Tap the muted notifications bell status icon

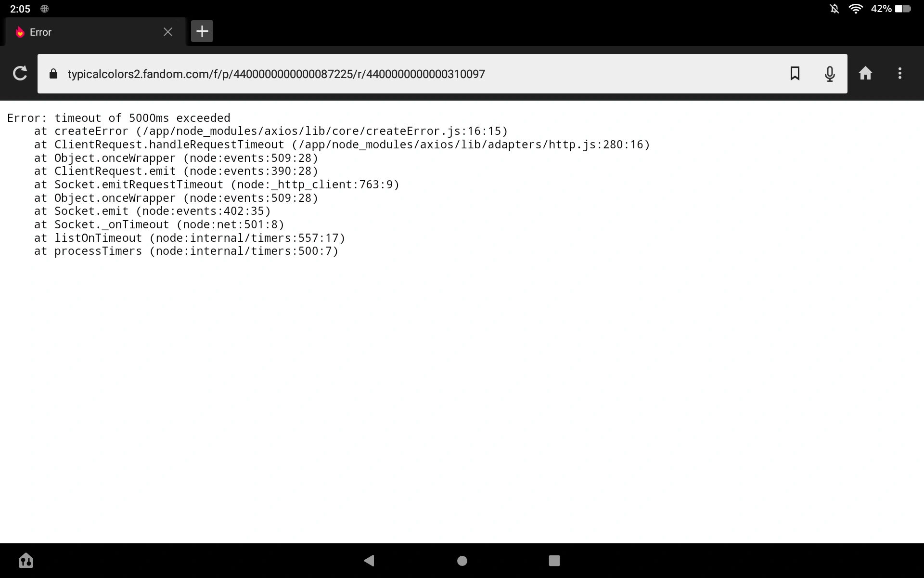pyautogui.click(x=834, y=9)
